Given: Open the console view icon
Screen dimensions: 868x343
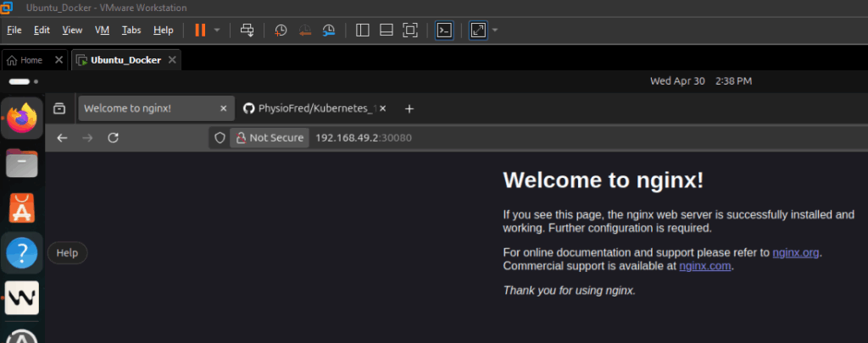Looking at the screenshot, I should 444,30.
